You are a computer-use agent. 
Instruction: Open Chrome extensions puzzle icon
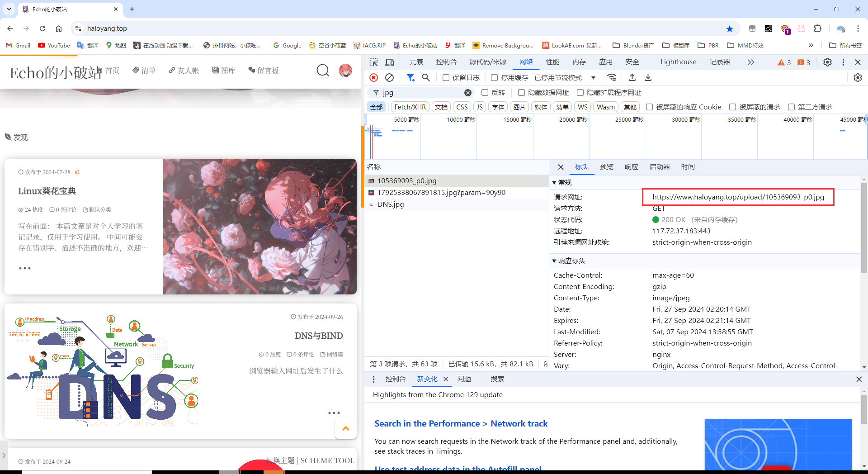(817, 28)
